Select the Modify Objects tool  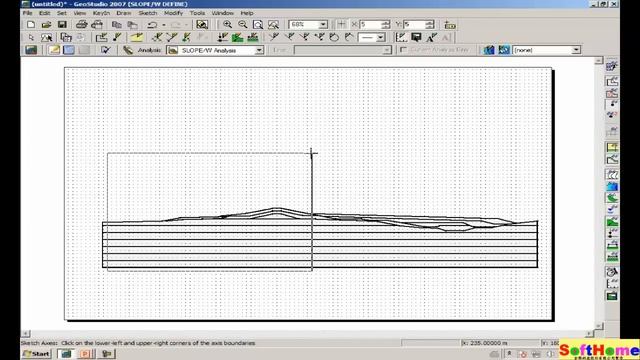tap(47, 38)
